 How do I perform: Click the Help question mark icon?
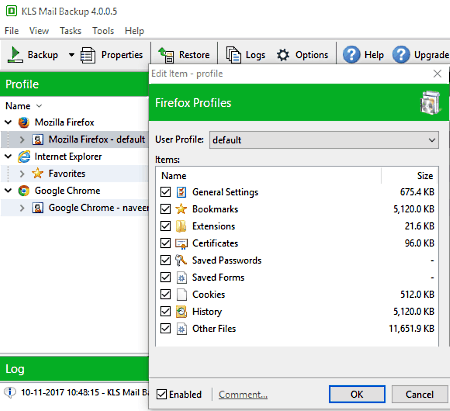click(x=351, y=54)
